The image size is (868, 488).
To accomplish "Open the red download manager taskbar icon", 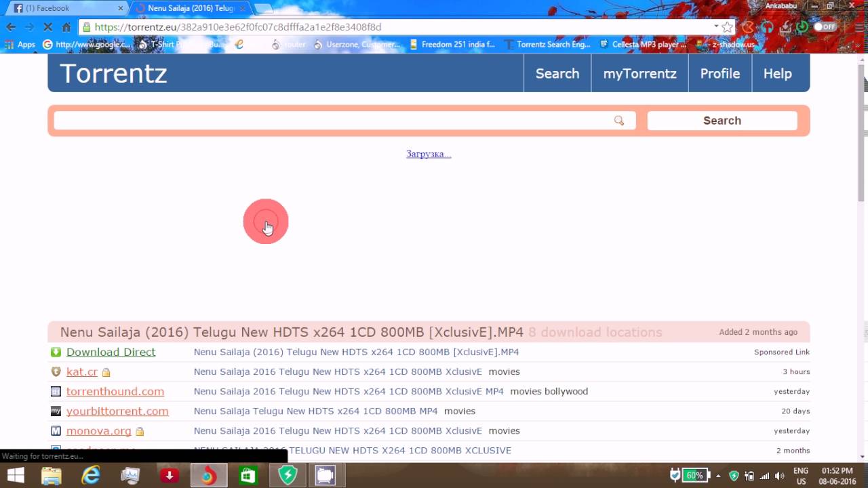I will coord(170,475).
